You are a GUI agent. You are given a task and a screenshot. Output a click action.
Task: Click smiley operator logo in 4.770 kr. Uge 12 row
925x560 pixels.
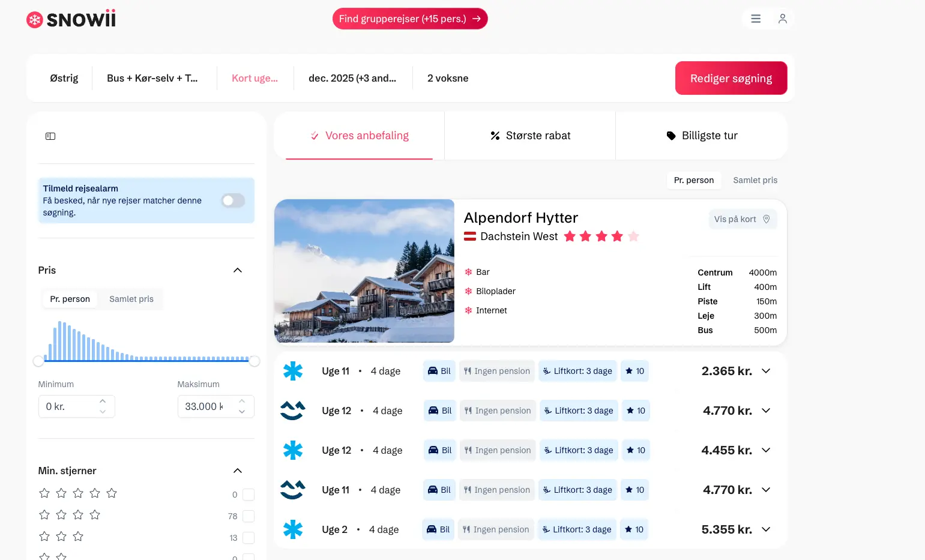(x=293, y=411)
